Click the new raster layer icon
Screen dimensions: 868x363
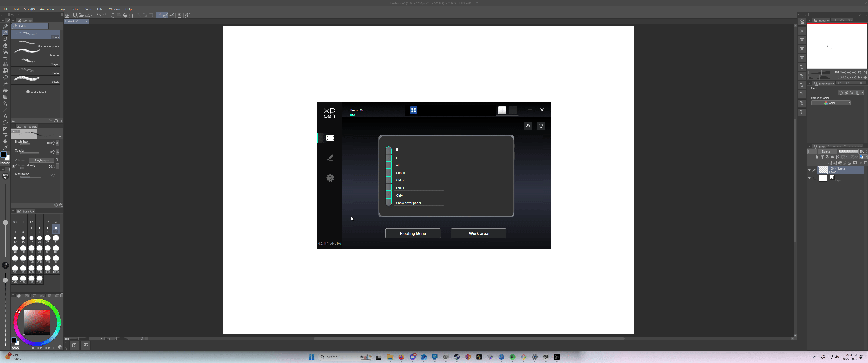tap(830, 163)
